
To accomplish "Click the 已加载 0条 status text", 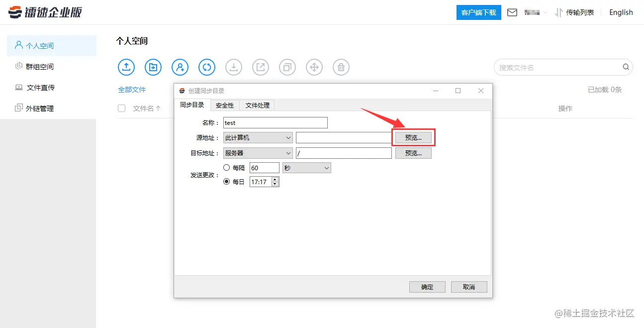I will click(x=605, y=90).
